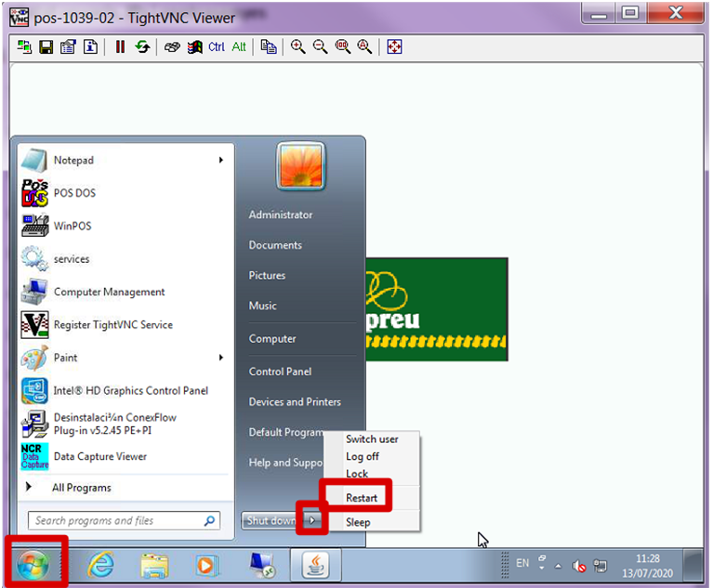Toggle the Ctrl key toolbar button

point(217,46)
